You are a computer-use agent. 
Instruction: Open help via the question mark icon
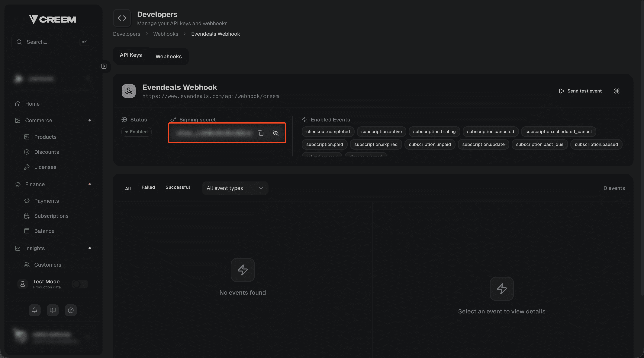[x=71, y=310]
